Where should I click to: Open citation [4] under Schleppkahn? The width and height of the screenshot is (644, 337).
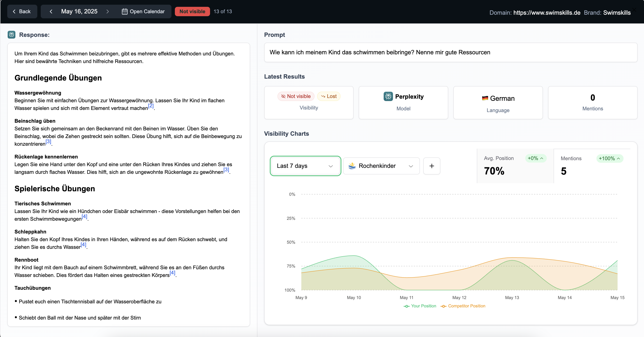coord(84,244)
